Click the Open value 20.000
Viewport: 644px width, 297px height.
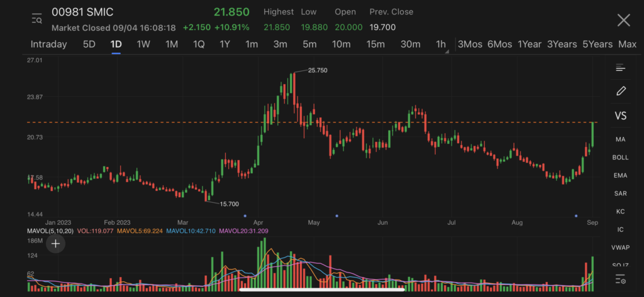pyautogui.click(x=348, y=28)
